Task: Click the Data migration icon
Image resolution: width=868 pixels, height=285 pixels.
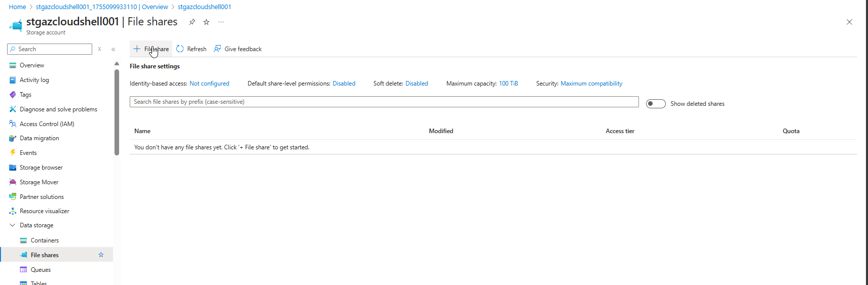Action: pos(13,138)
